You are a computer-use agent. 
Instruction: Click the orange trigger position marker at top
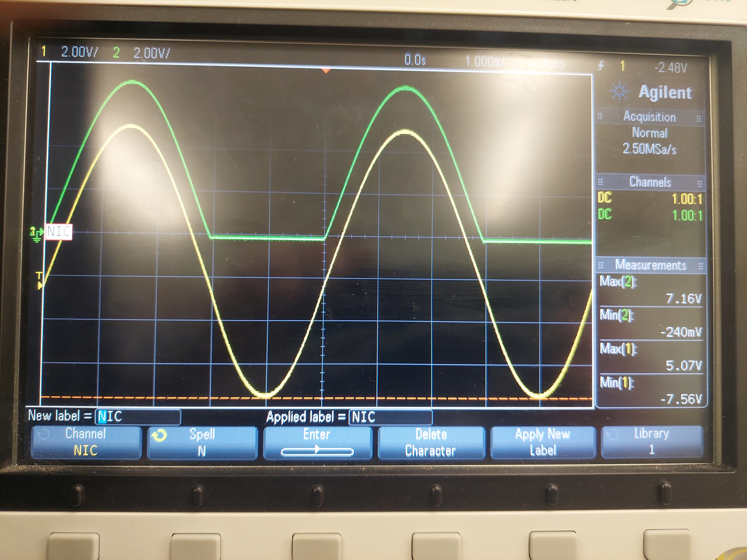click(x=326, y=71)
